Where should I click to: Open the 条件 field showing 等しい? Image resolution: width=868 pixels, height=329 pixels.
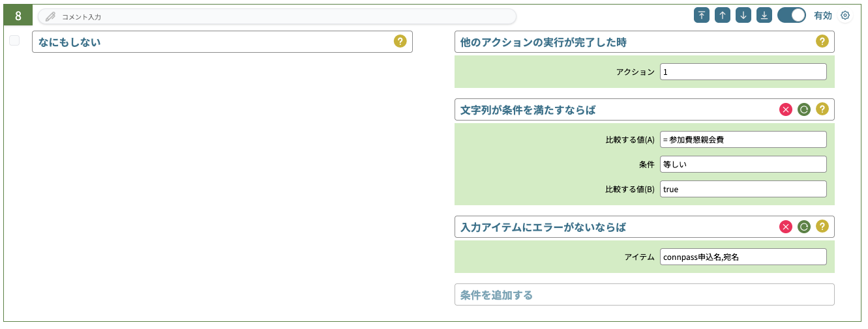pos(743,164)
